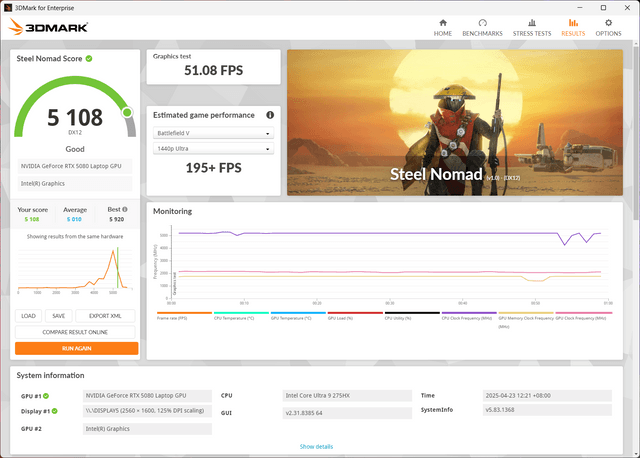Open the Stress Tests section icon
Screen dimensions: 640x458
[x=531, y=23]
